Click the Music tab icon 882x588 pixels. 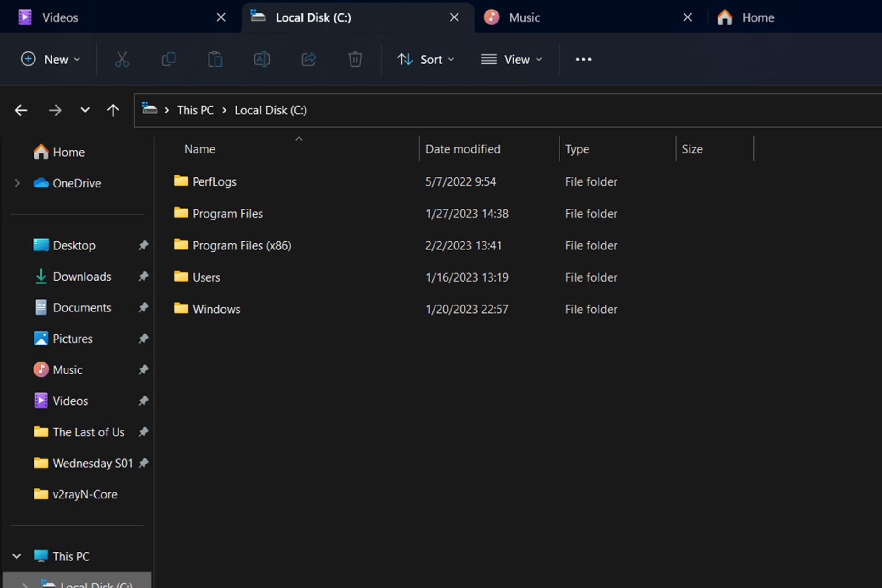click(493, 17)
